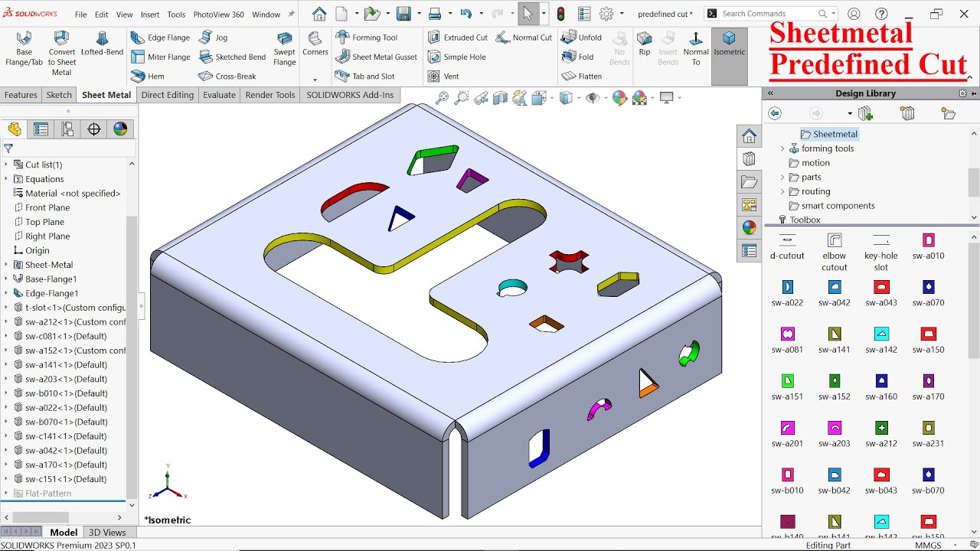The width and height of the screenshot is (980, 551).
Task: Click the Cross-Break tool
Action: pyautogui.click(x=227, y=76)
